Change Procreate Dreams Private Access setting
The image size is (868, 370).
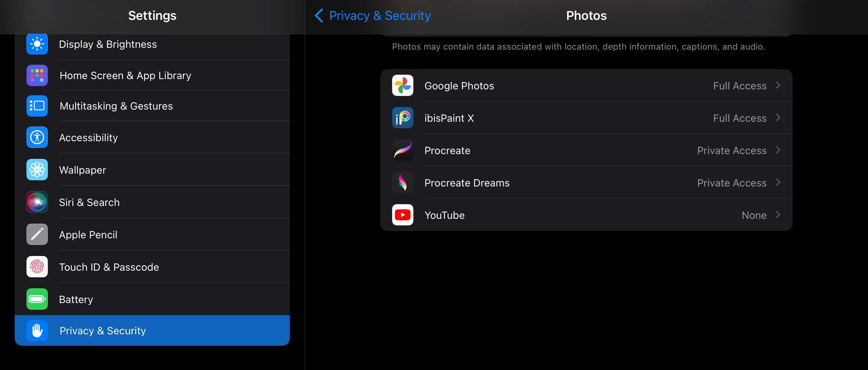(x=732, y=183)
